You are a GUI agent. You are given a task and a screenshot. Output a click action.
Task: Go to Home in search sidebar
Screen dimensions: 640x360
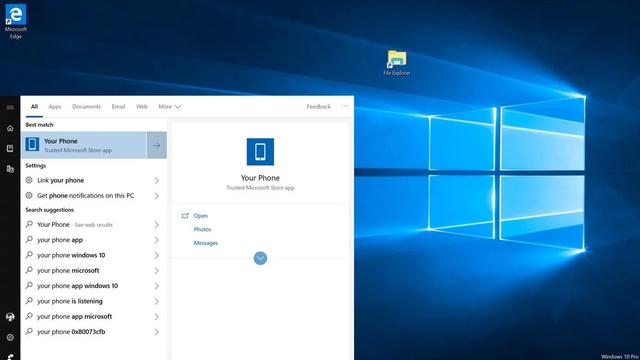point(10,128)
